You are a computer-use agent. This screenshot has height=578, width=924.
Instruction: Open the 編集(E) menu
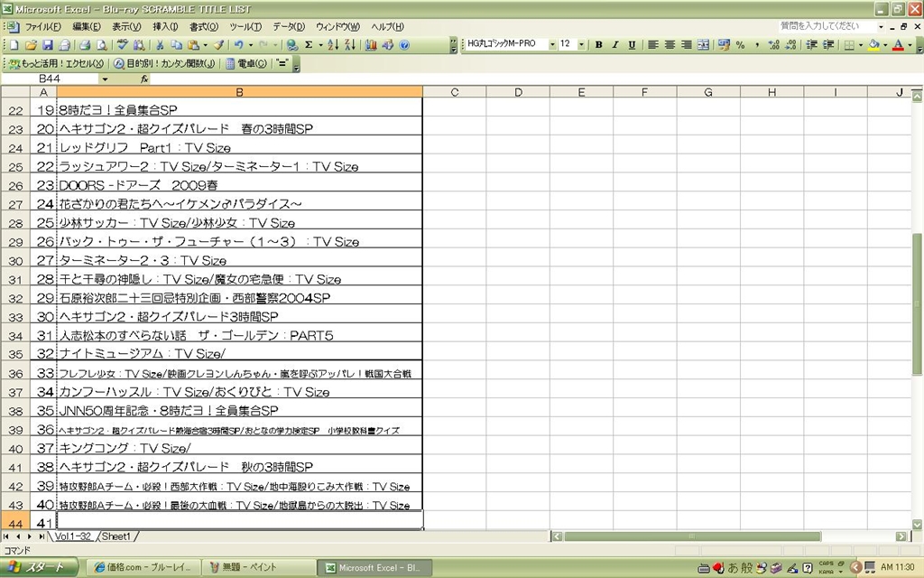pyautogui.click(x=86, y=26)
